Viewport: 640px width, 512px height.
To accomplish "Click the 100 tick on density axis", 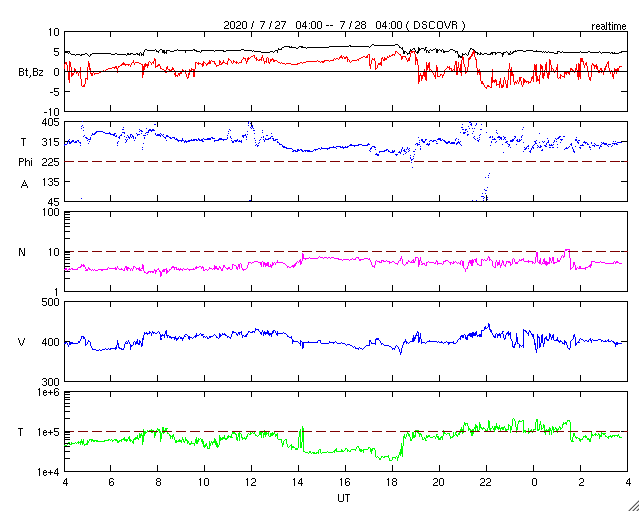I will (48, 212).
